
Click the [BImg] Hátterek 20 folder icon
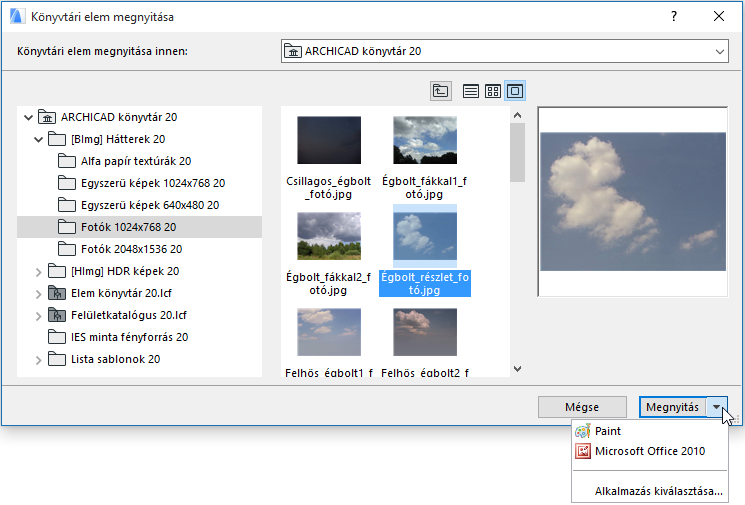(57, 139)
